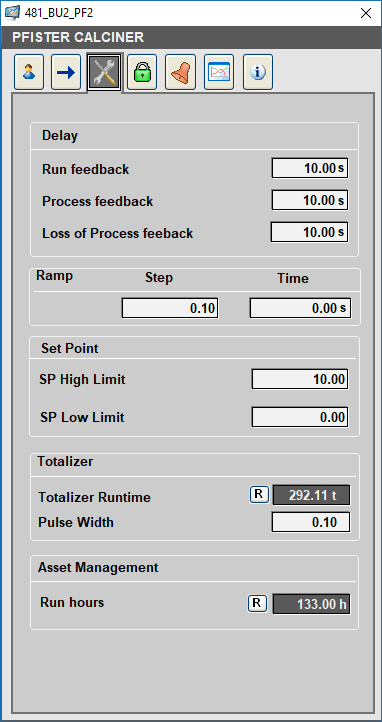This screenshot has height=722, width=382.
Task: Edit the Run feedback delay field
Action: click(x=310, y=168)
